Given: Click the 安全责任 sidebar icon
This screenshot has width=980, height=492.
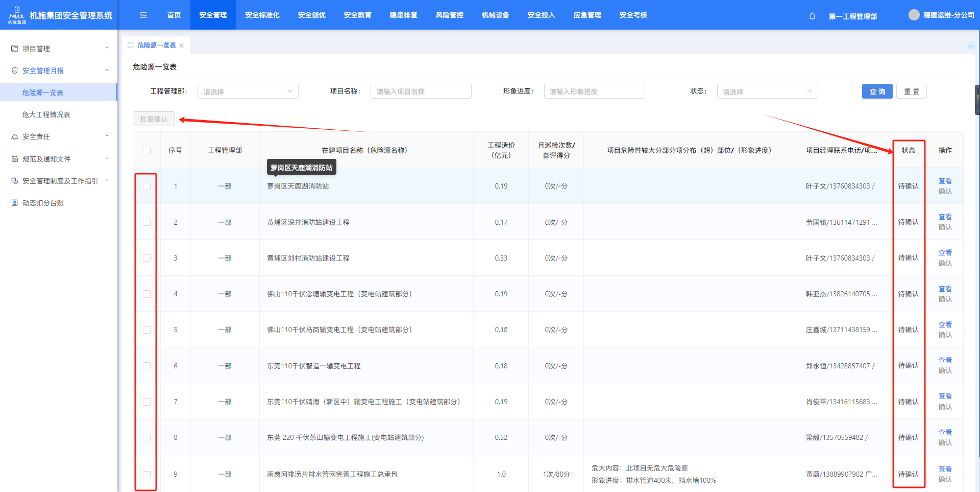Looking at the screenshot, I should click(x=15, y=137).
